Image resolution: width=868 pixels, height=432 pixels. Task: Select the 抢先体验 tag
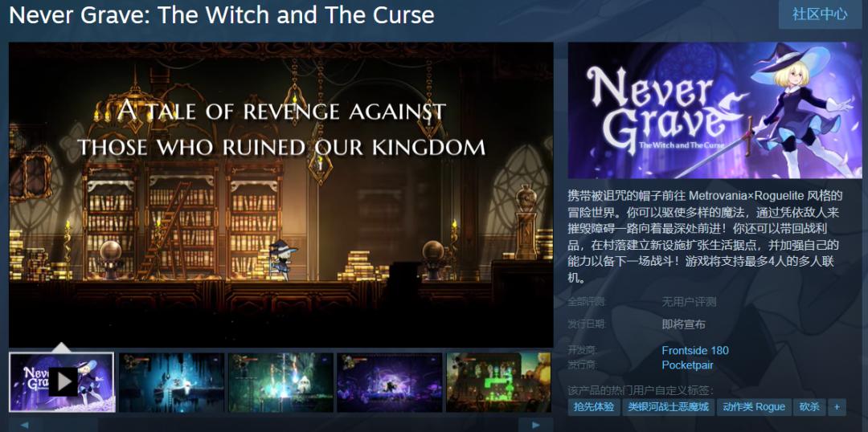click(x=593, y=407)
